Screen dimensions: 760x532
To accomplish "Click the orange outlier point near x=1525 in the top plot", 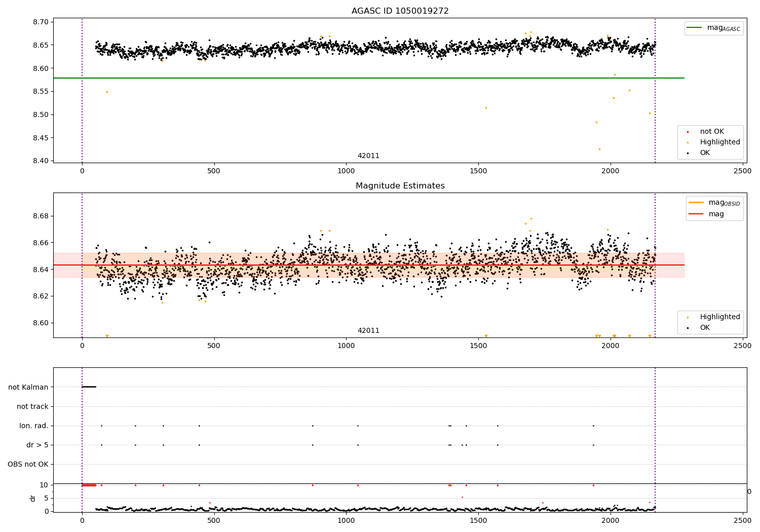I will tap(486, 107).
